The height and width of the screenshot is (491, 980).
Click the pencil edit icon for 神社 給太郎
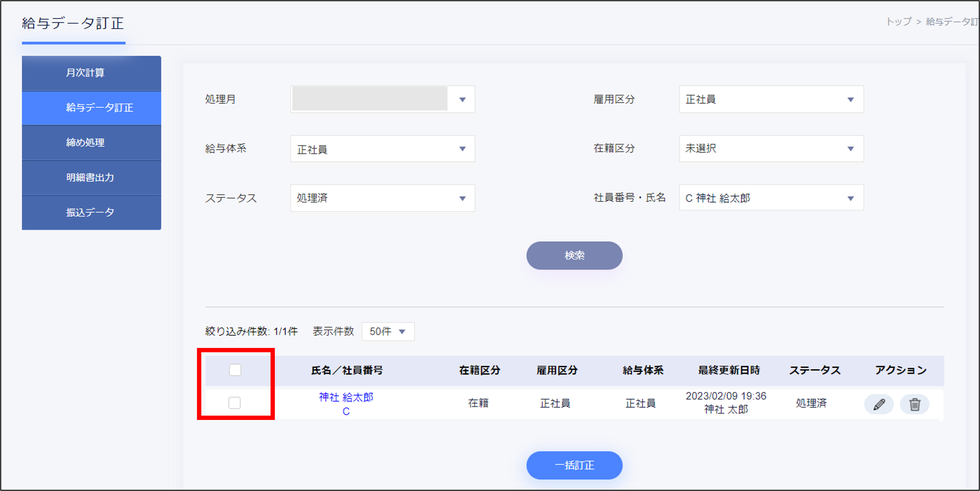(879, 404)
